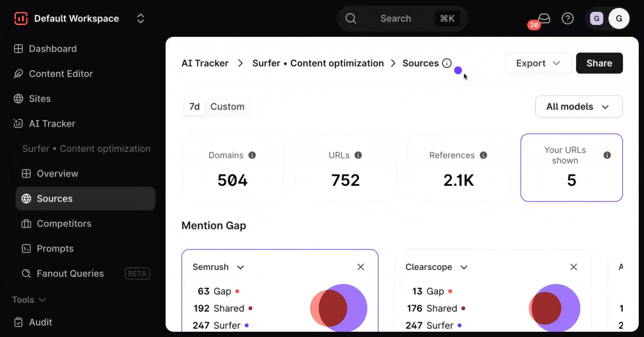Select Sources in the sidebar

point(86,199)
